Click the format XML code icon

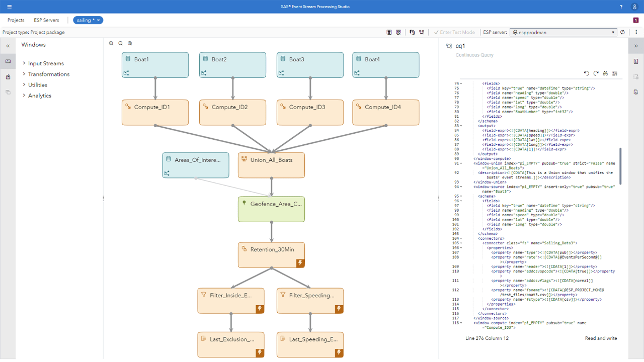(615, 73)
